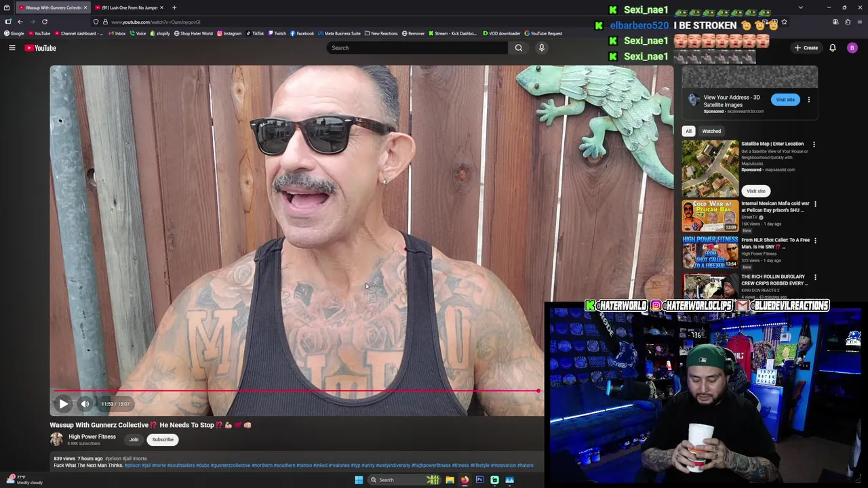
Task: Click Internal Mexican Mafia cold war title
Action: 775,207
